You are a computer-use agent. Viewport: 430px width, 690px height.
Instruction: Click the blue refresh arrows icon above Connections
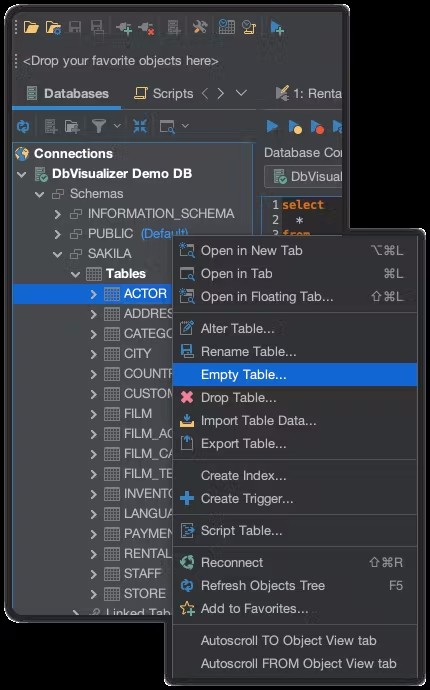[x=23, y=127]
